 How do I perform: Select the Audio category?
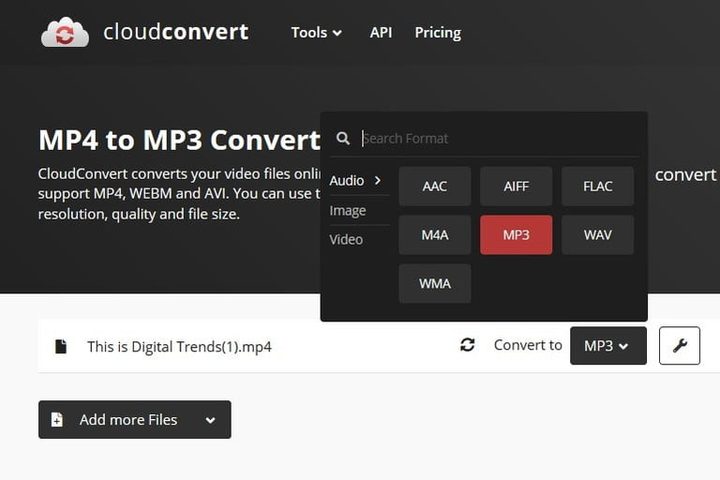tap(355, 181)
